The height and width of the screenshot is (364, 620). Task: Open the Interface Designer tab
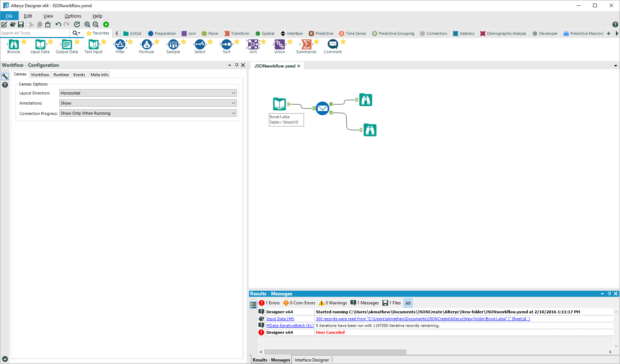click(312, 360)
